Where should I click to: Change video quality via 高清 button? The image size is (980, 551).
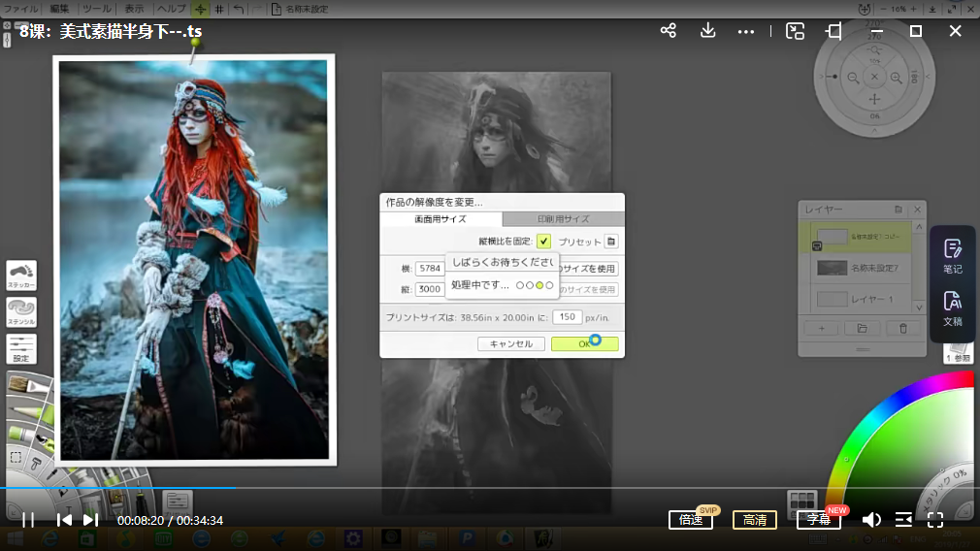point(754,520)
